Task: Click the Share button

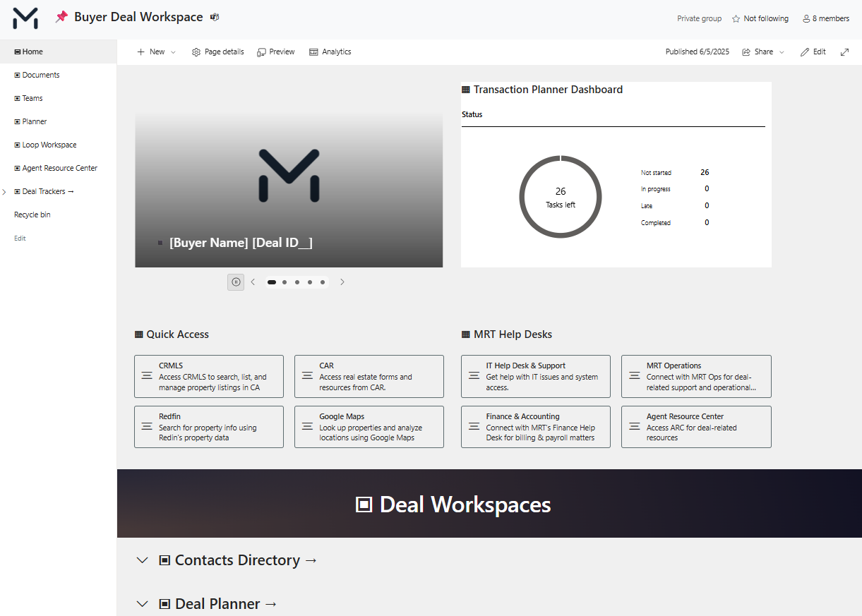Action: tap(758, 52)
